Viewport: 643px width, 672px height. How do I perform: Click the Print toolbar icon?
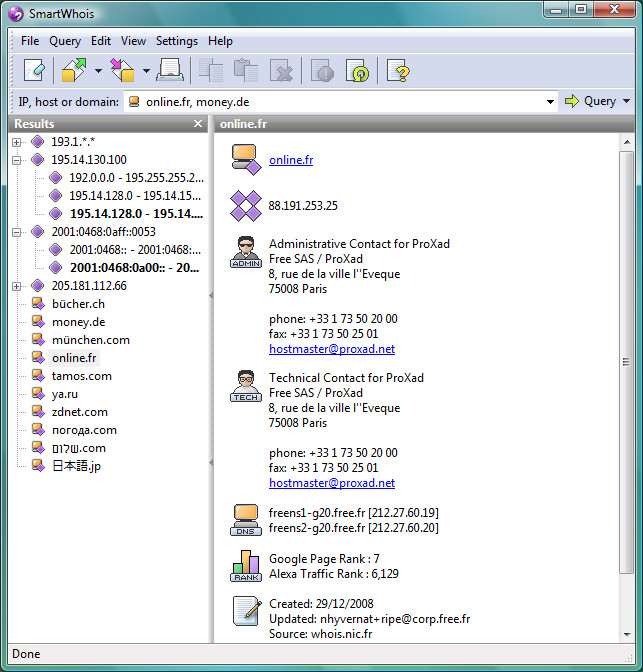(x=170, y=70)
